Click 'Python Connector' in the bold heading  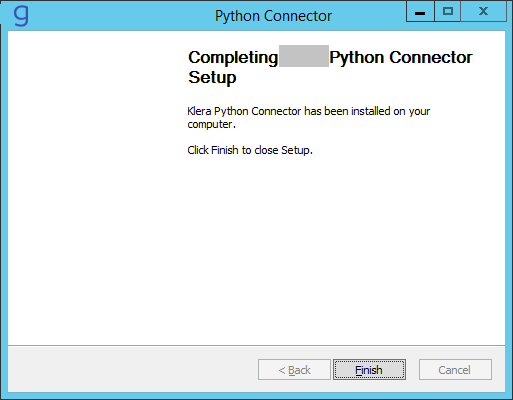click(401, 58)
